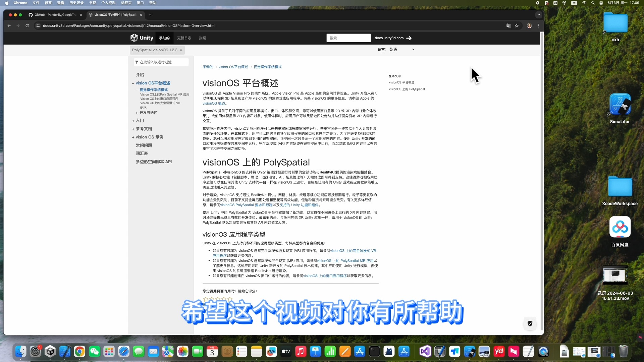Viewport: 644px width, 362px height.
Task: Open visionOS 上的窗口应用程序 link
Action: click(x=325, y=276)
